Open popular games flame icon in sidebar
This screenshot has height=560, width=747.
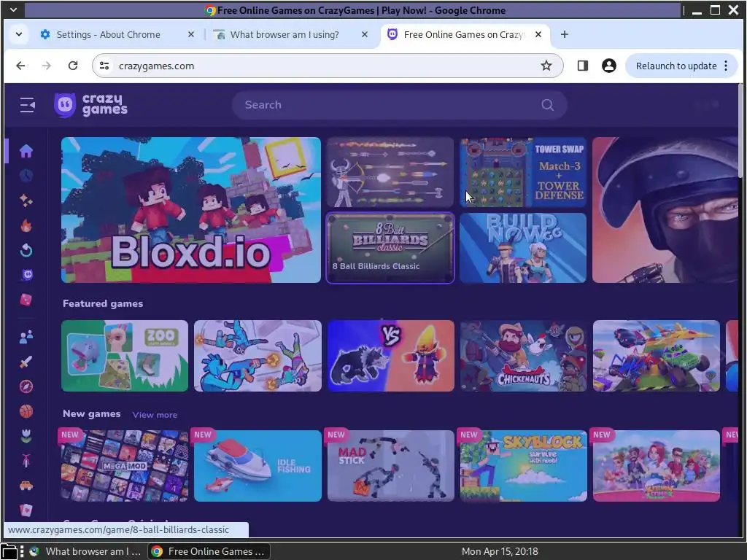(x=26, y=225)
